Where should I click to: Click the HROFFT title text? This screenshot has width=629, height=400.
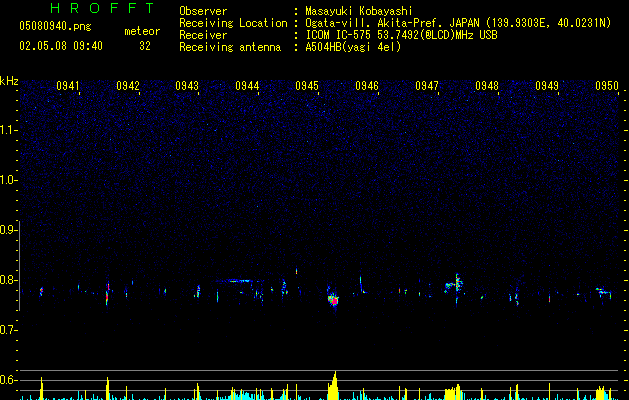click(102, 8)
